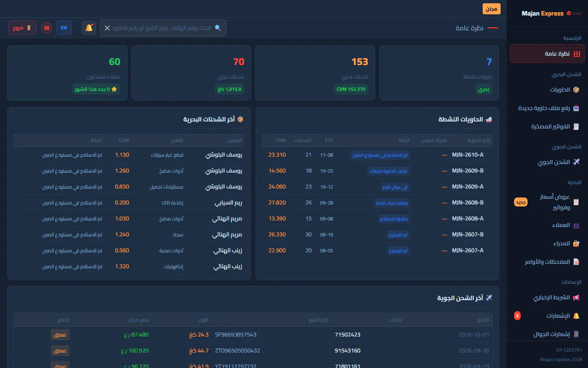This screenshot has height=368, width=588.
Task: Click the overview grid icon in sidebar
Action: tap(577, 54)
